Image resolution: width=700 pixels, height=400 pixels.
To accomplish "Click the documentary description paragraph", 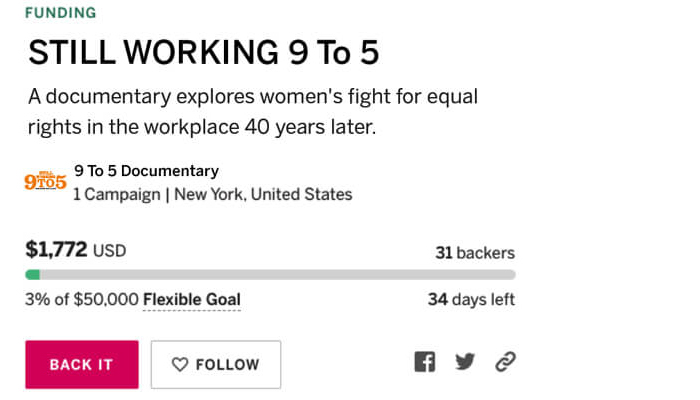I will click(x=253, y=112).
